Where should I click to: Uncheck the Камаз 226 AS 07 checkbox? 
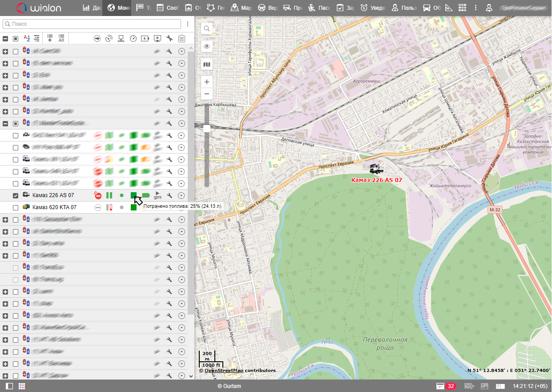[x=16, y=195]
